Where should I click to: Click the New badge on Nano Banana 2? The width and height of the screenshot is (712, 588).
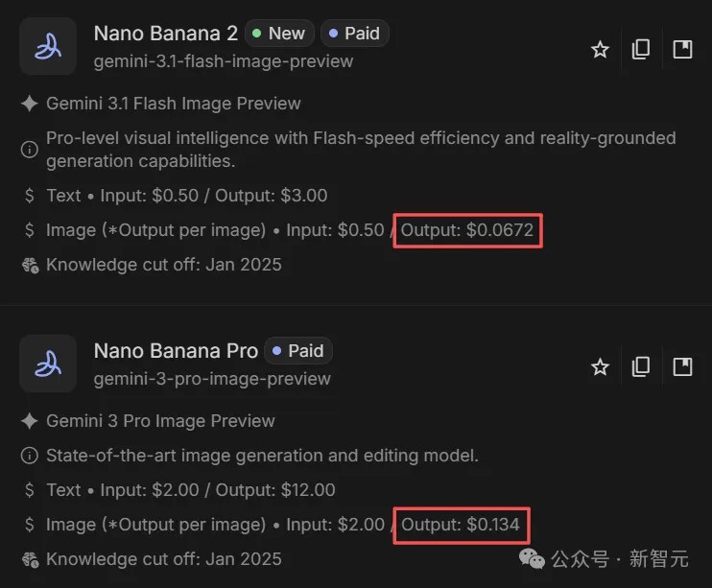tap(277, 34)
